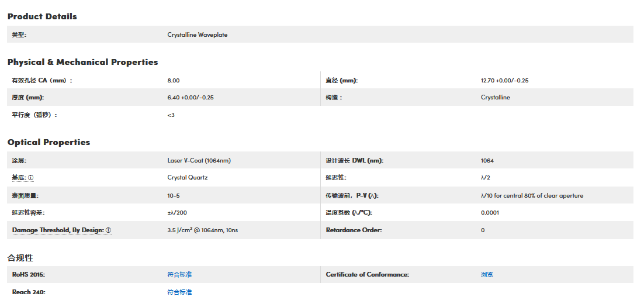The image size is (644, 307).
Task: Open the RoHS 2015 符合标准 link
Action: (x=179, y=274)
